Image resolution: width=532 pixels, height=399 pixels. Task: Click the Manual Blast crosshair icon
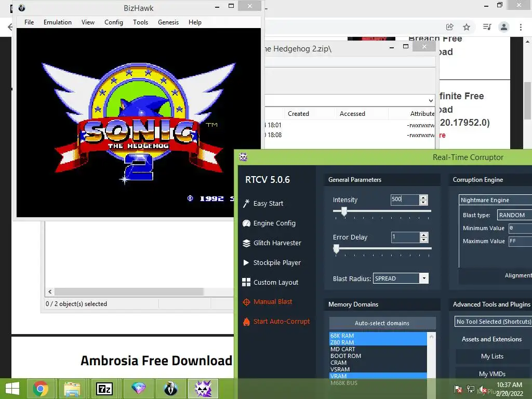246,302
